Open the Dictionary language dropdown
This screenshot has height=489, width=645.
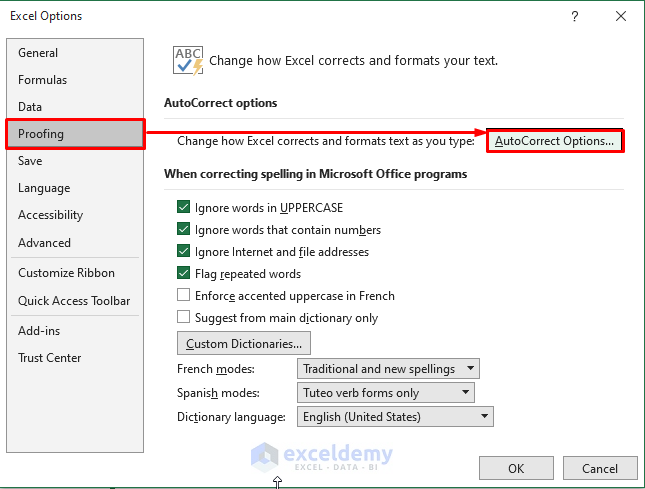point(395,417)
